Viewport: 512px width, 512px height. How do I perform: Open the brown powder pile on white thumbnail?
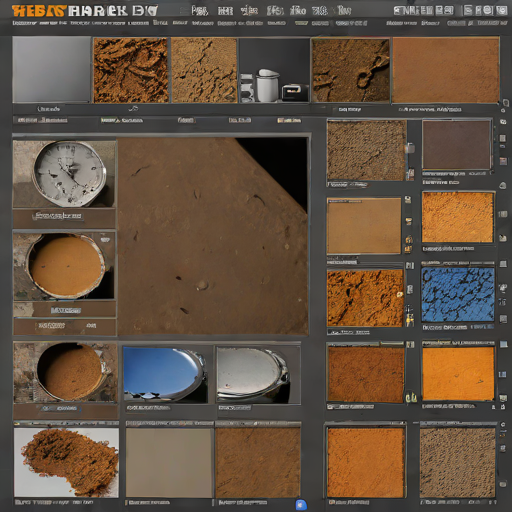66,462
